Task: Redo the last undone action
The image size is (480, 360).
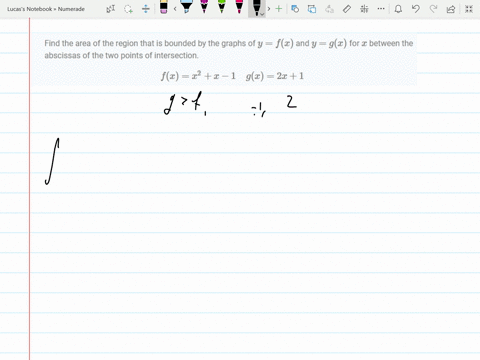Action: (x=433, y=9)
